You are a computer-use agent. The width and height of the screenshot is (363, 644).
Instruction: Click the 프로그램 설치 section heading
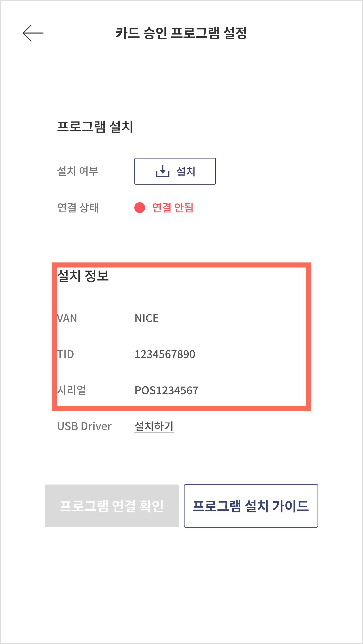click(x=95, y=126)
